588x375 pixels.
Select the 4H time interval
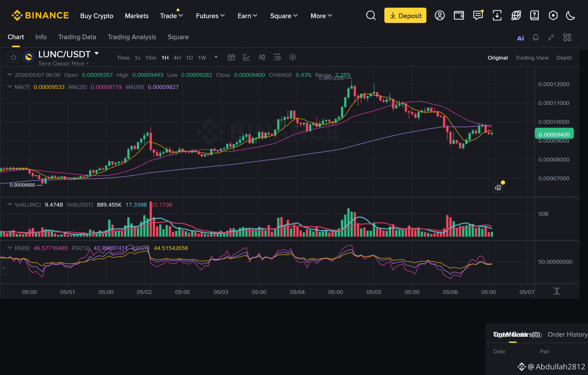click(x=177, y=58)
